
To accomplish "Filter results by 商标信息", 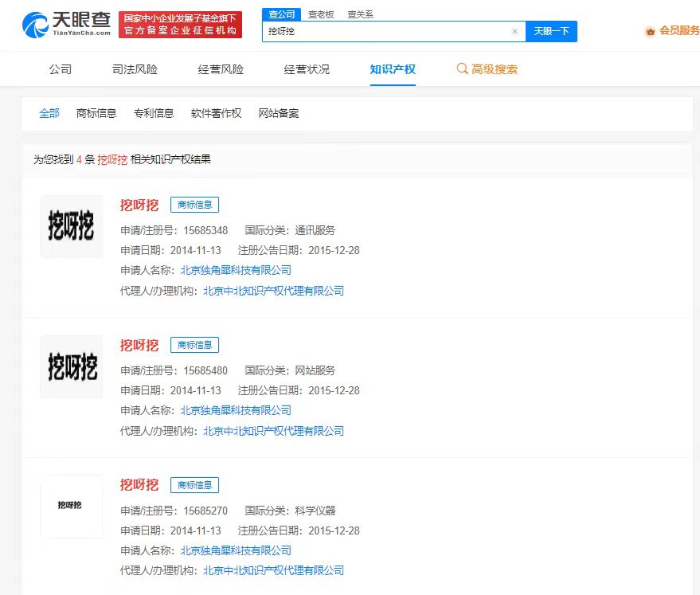I will click(x=96, y=113).
